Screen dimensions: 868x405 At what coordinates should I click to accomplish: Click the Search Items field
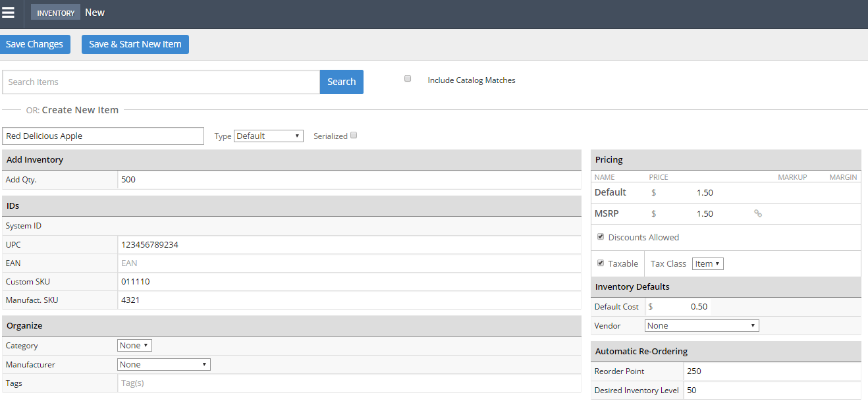click(x=161, y=82)
